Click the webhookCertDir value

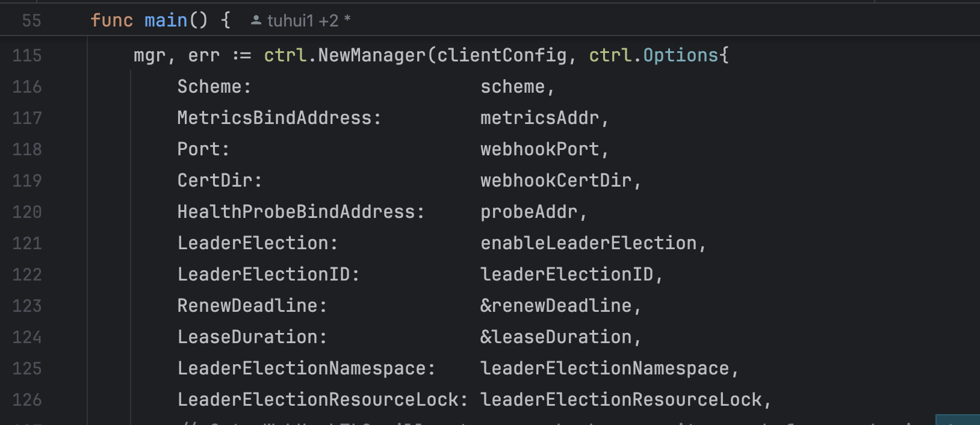(x=556, y=181)
